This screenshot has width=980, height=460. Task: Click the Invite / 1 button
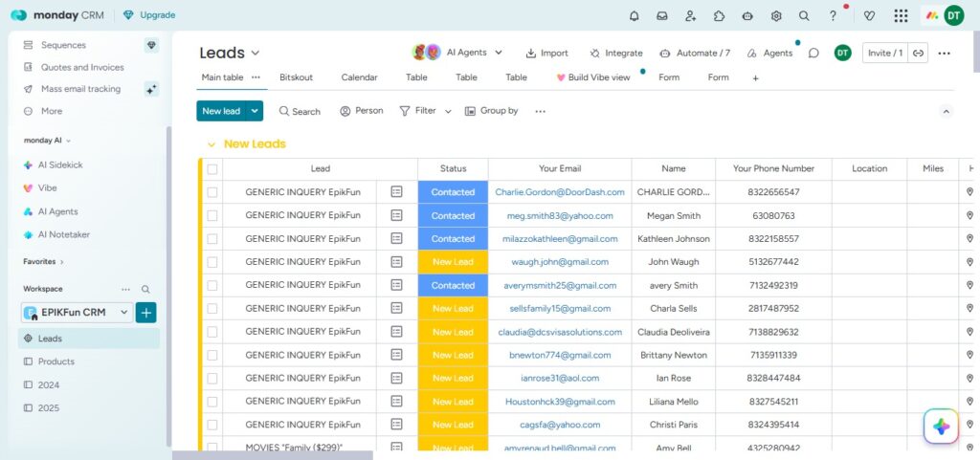coord(884,53)
